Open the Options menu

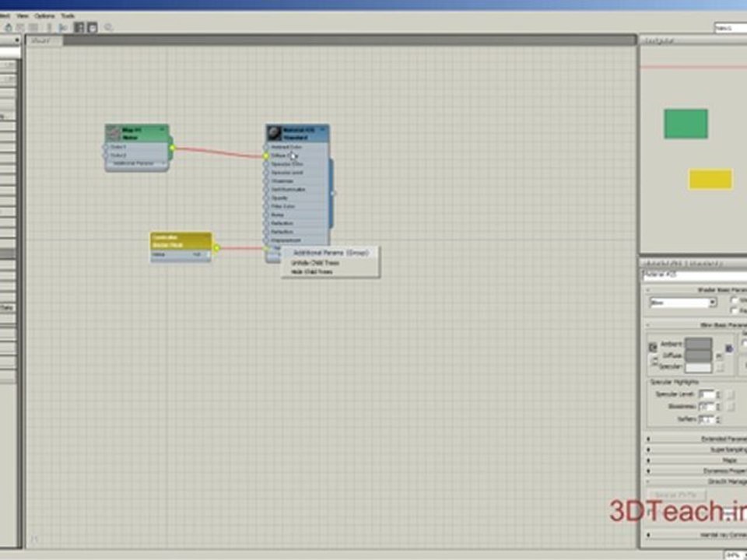(x=44, y=16)
